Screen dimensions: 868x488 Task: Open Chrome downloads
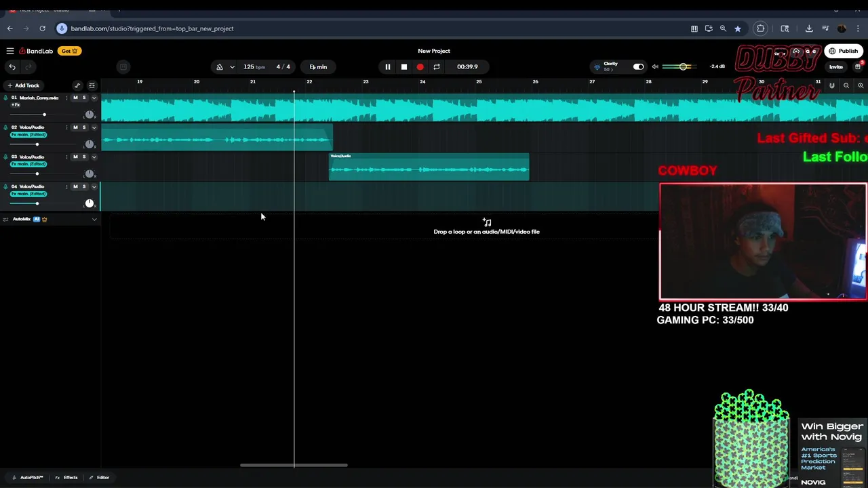809,28
